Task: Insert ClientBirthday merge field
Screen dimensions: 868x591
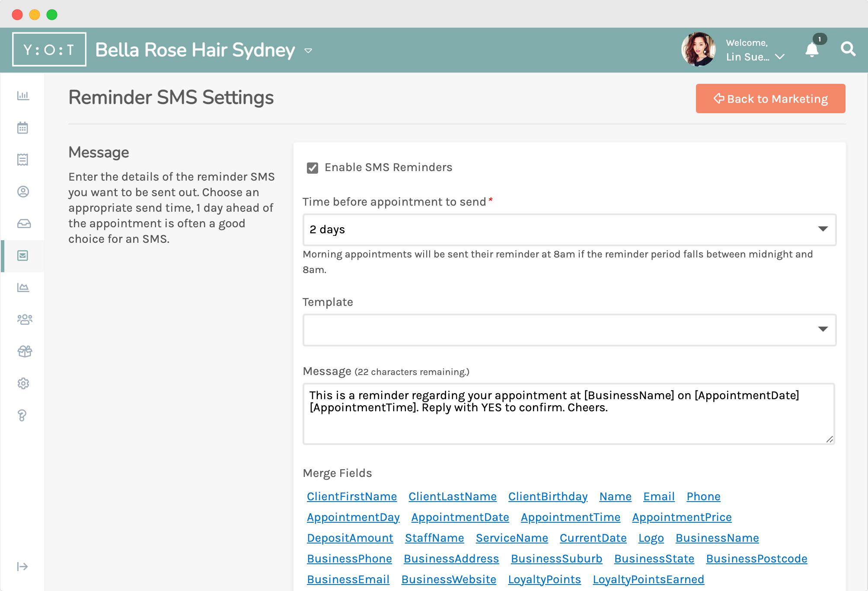Action: point(548,496)
